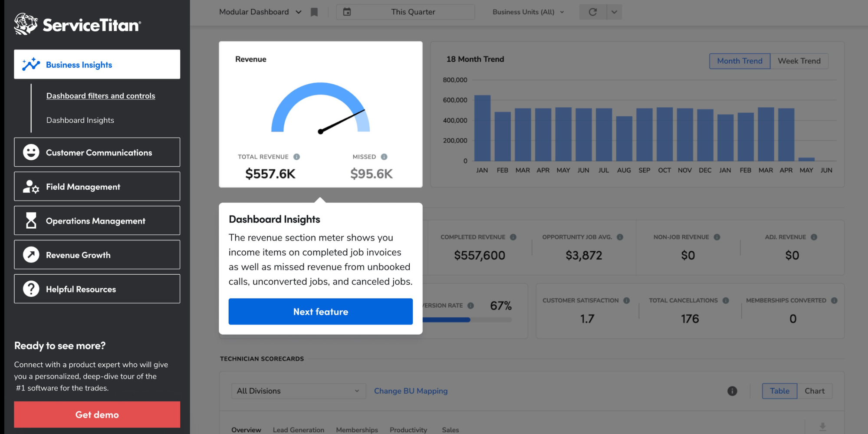Open the Modular Dashboard dropdown
This screenshot has width=868, height=434.
coord(260,12)
